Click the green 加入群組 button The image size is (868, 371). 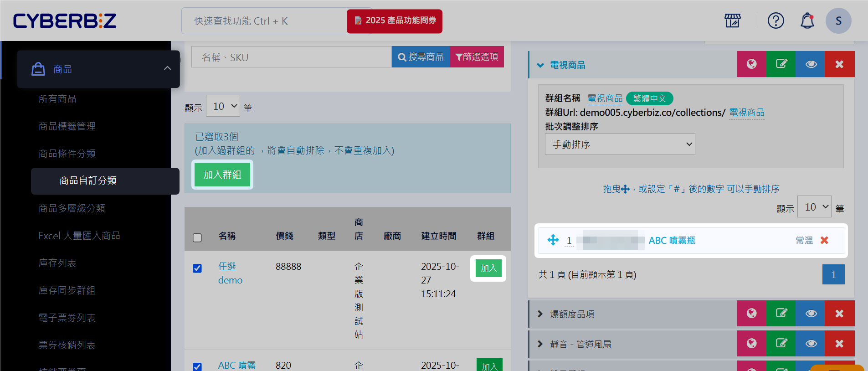[x=222, y=175]
